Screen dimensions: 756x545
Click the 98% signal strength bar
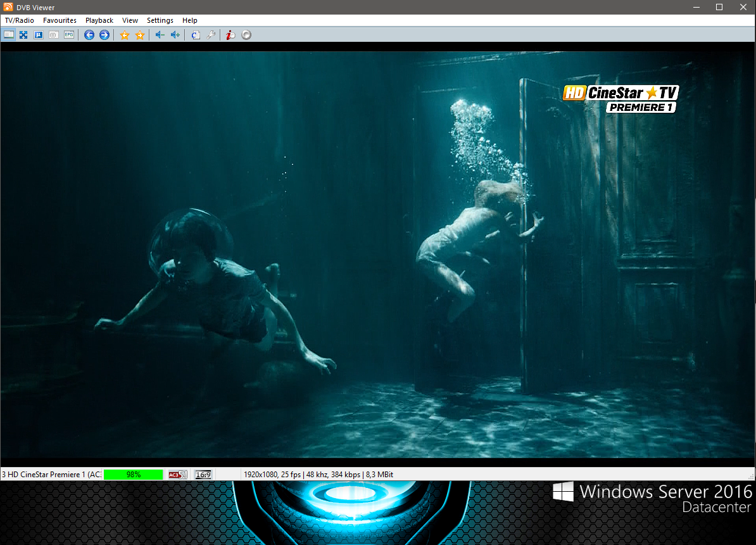134,475
